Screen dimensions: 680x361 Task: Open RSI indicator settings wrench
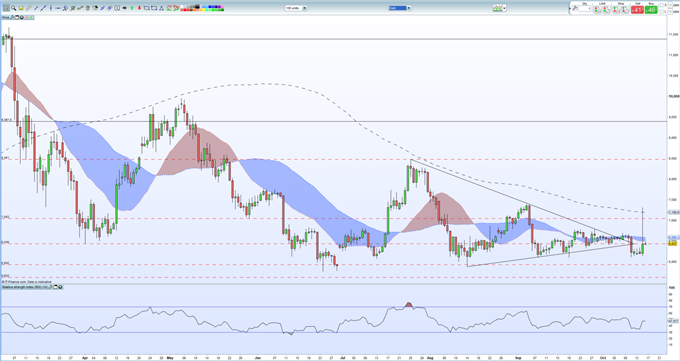point(51,287)
